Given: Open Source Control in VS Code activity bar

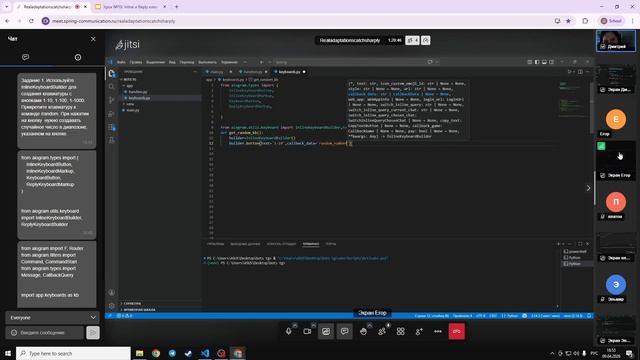Looking at the screenshot, I should 111,100.
